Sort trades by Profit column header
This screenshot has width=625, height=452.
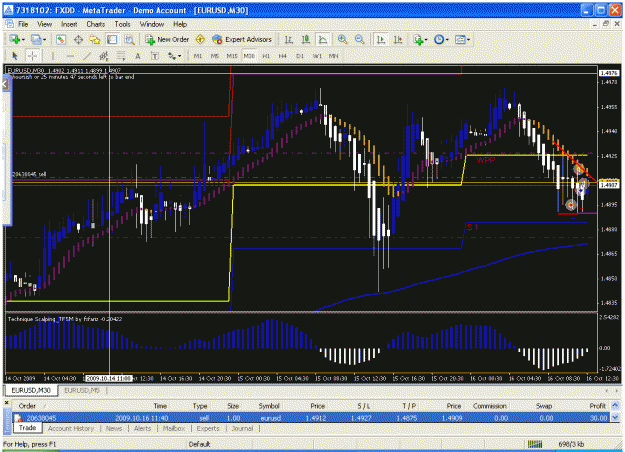pyautogui.click(x=597, y=406)
